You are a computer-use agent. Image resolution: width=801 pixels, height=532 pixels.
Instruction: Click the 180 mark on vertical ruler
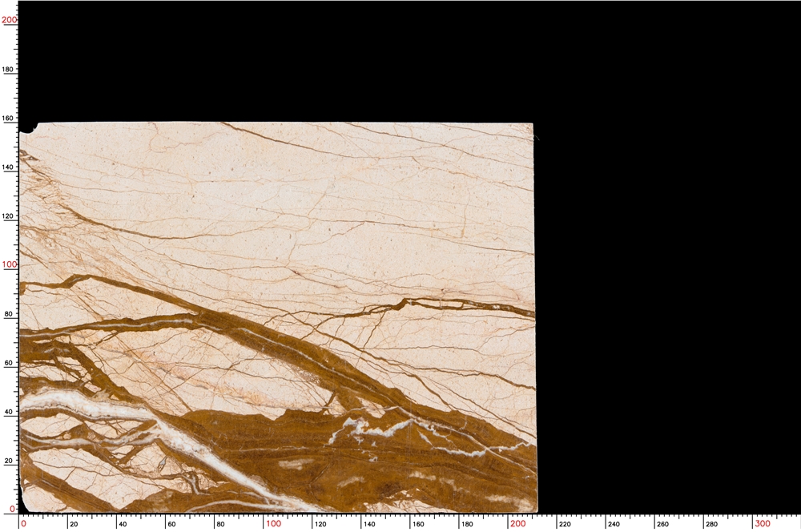[x=7, y=69]
